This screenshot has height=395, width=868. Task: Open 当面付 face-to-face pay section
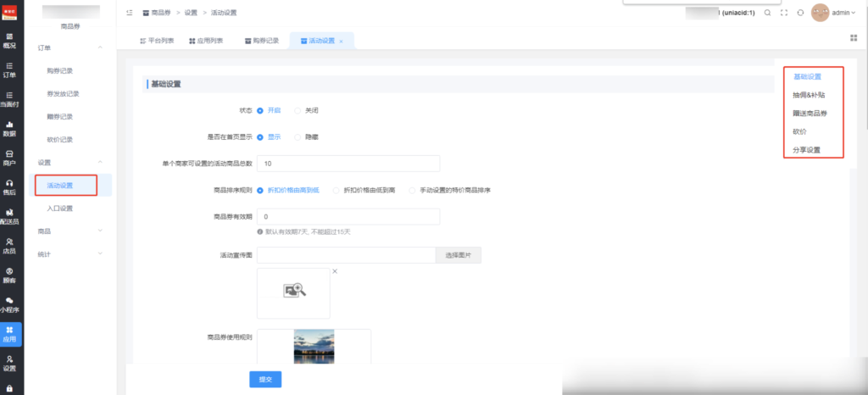9,99
